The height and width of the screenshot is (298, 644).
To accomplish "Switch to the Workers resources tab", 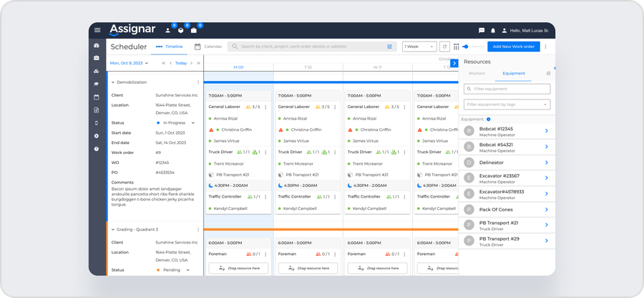I will (x=477, y=73).
